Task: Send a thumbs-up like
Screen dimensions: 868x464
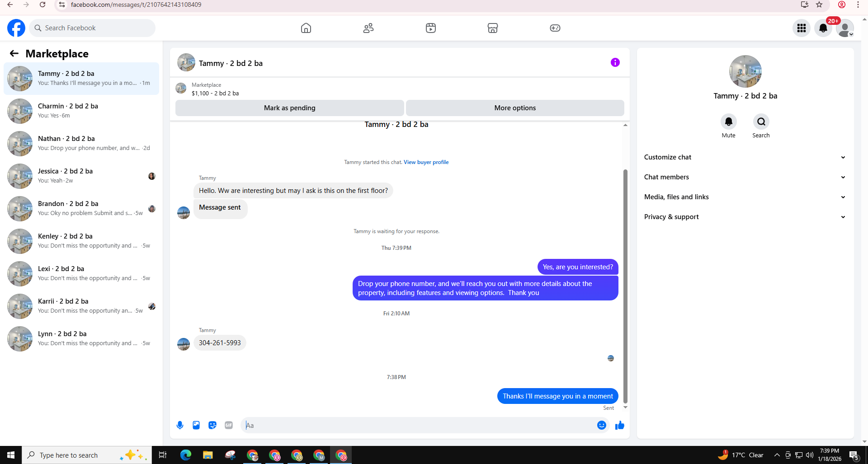Action: [620, 425]
